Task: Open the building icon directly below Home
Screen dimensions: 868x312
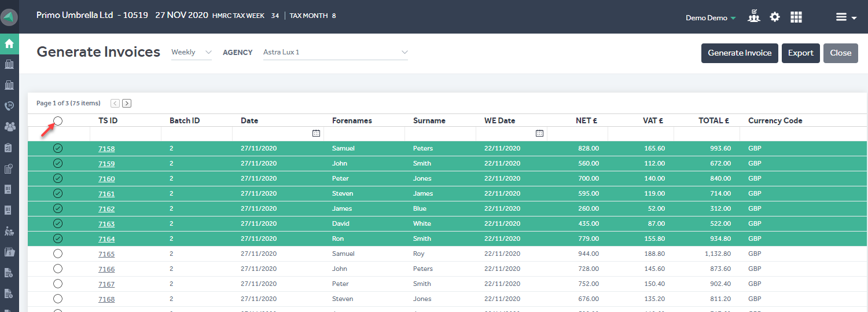Action: [x=9, y=64]
